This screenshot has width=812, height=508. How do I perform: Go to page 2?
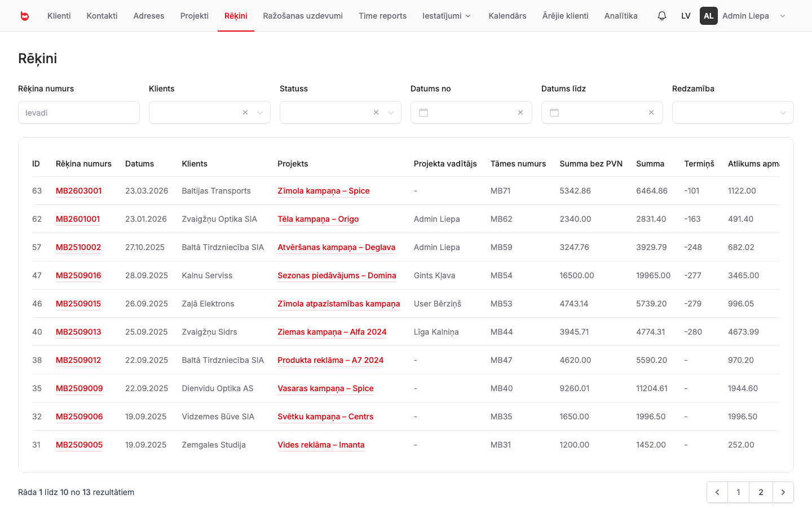click(x=761, y=492)
